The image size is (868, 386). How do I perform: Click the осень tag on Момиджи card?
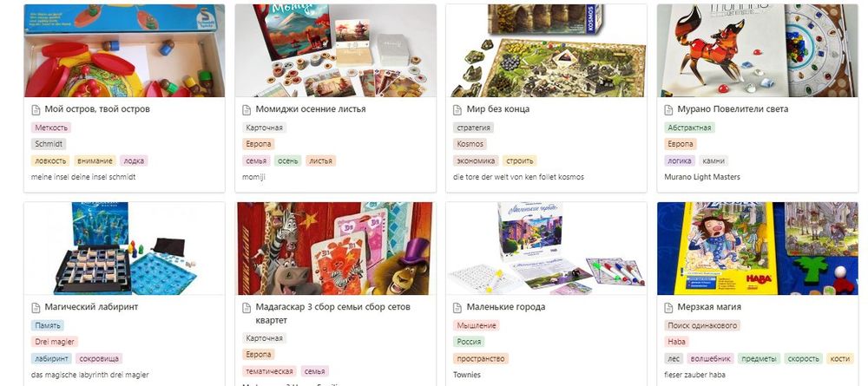[x=288, y=161]
